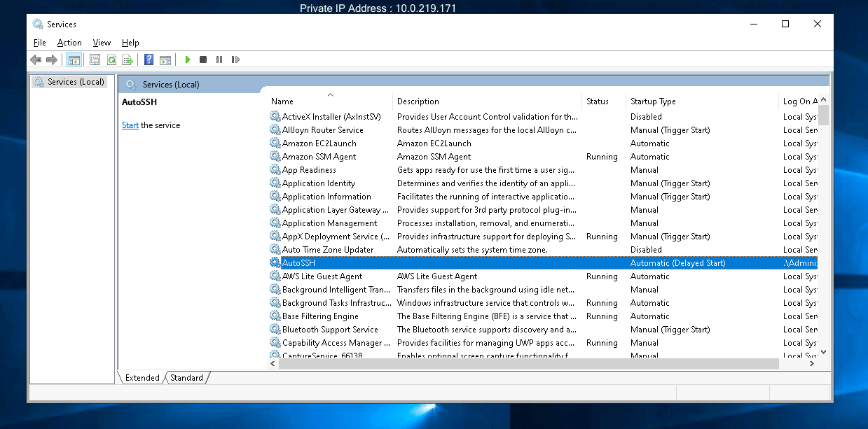Viewport: 868px width, 429px height.
Task: Click the Stop Service square icon
Action: [203, 60]
